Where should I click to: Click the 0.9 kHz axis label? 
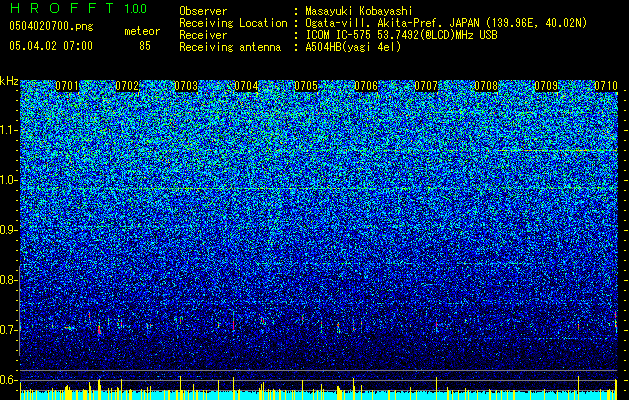(9, 230)
